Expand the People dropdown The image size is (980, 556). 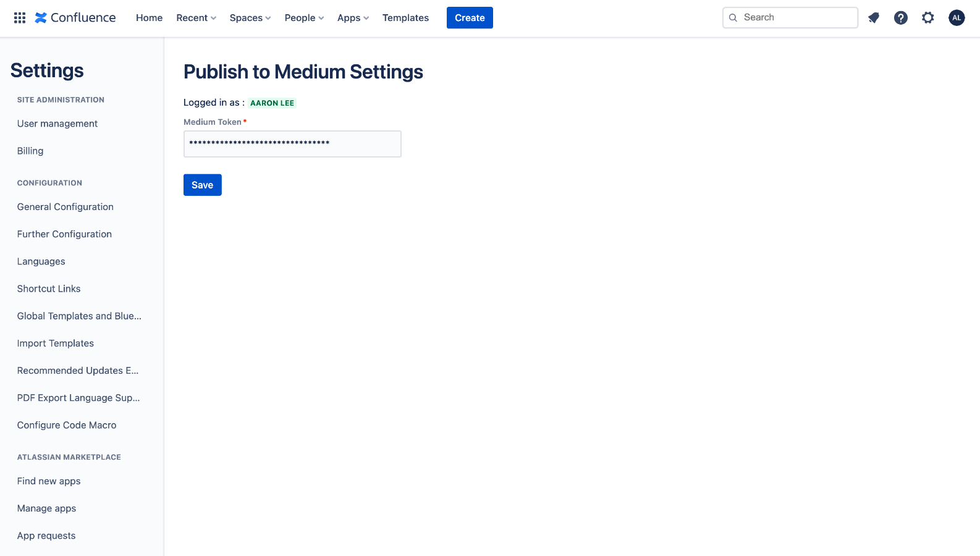click(x=304, y=18)
